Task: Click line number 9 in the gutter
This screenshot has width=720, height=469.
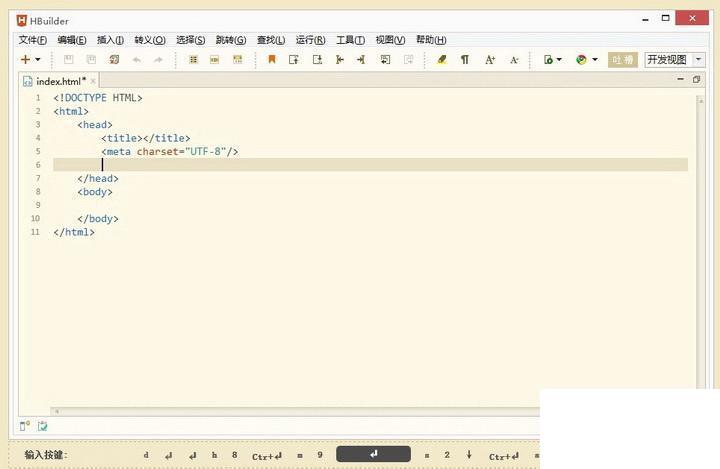Action: [x=38, y=205]
